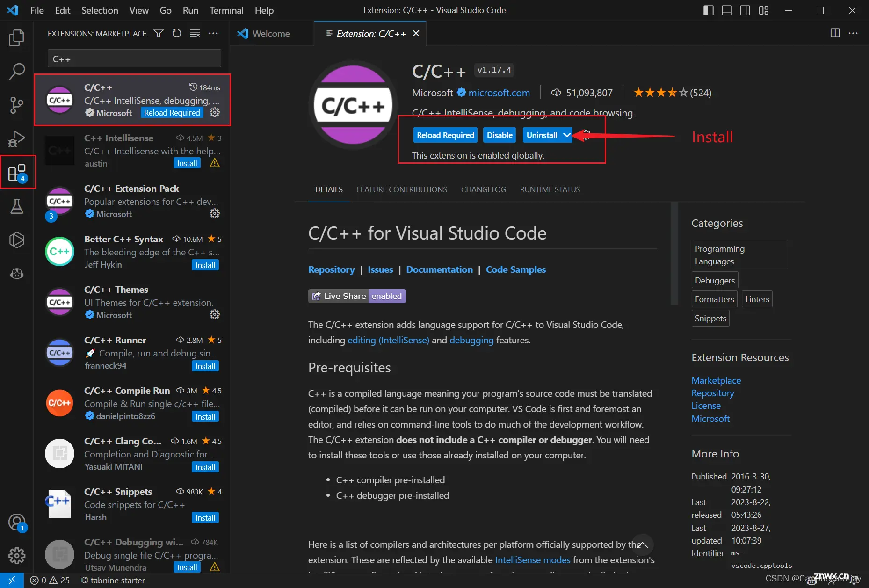Open the Search view in activity bar
The width and height of the screenshot is (869, 588).
click(17, 72)
